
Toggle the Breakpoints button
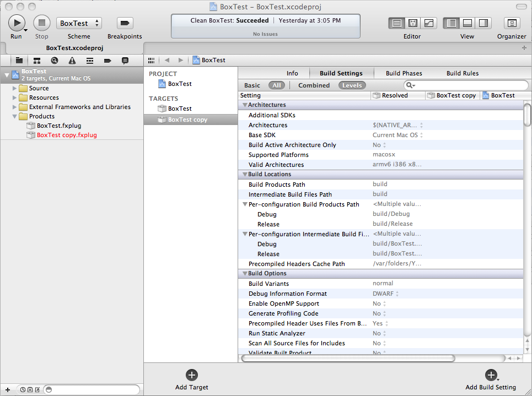(x=125, y=23)
